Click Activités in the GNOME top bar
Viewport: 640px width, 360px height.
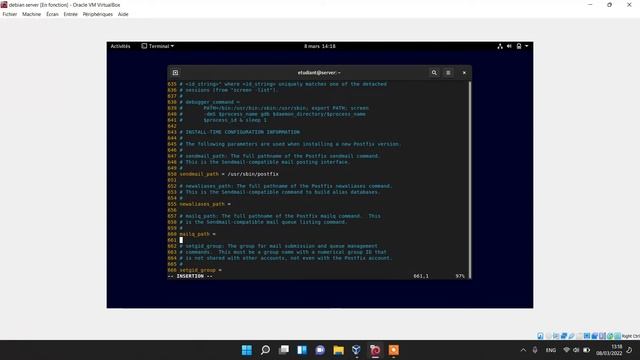pyautogui.click(x=120, y=46)
